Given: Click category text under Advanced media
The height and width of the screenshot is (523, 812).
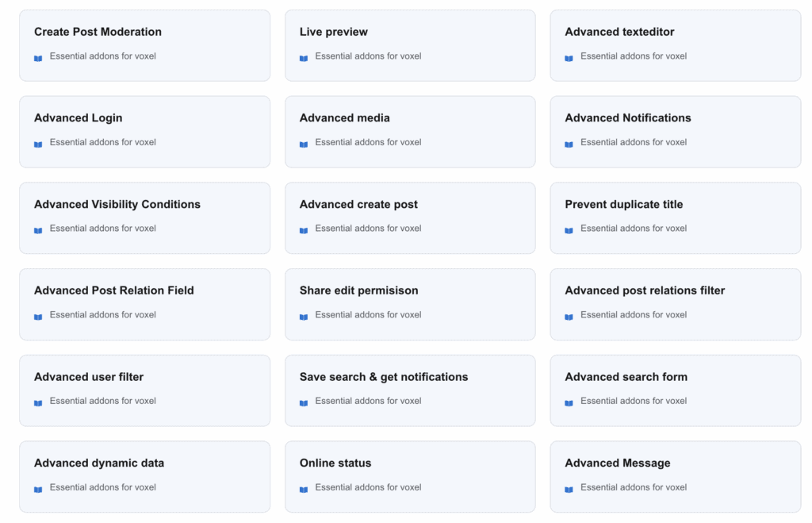Looking at the screenshot, I should (368, 143).
